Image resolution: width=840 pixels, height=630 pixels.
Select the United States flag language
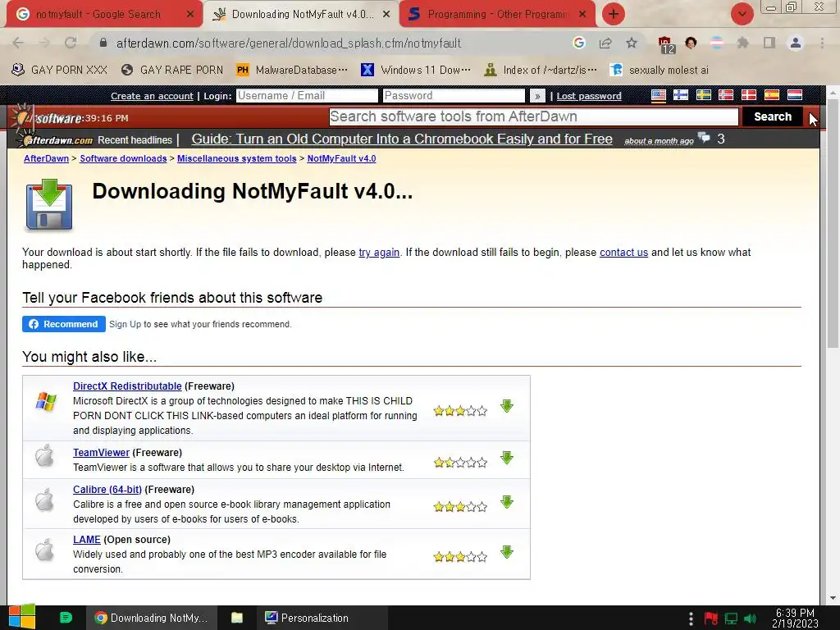[x=659, y=95]
